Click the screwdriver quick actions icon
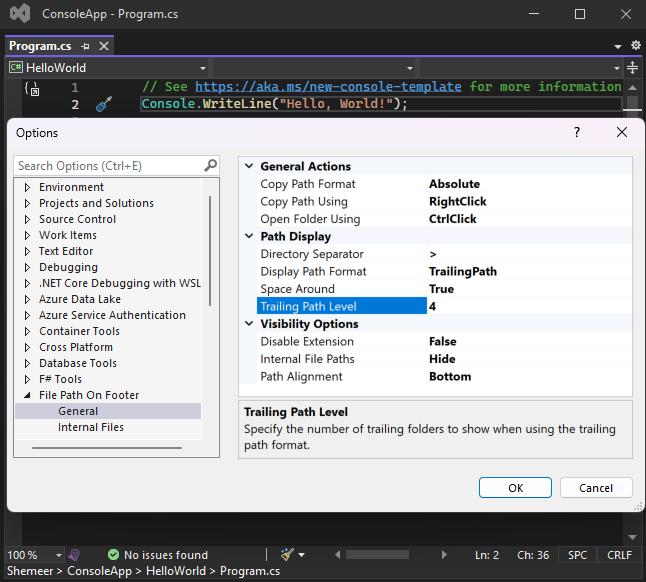 tap(103, 104)
